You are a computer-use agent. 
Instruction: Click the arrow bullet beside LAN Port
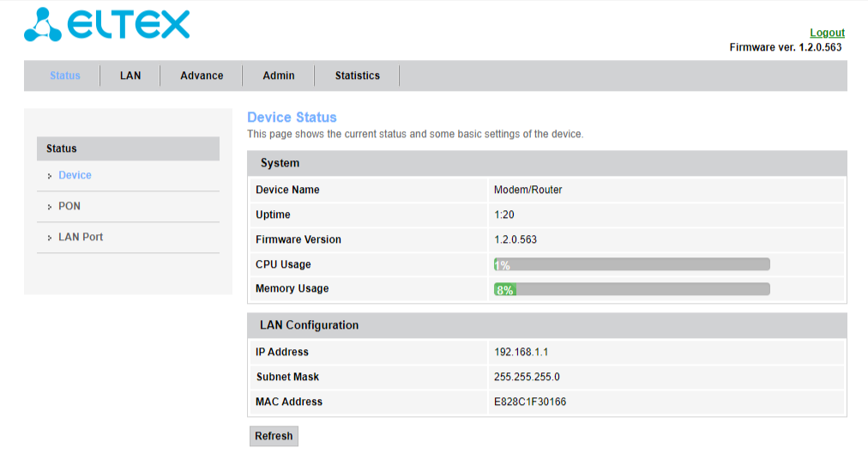click(x=50, y=238)
